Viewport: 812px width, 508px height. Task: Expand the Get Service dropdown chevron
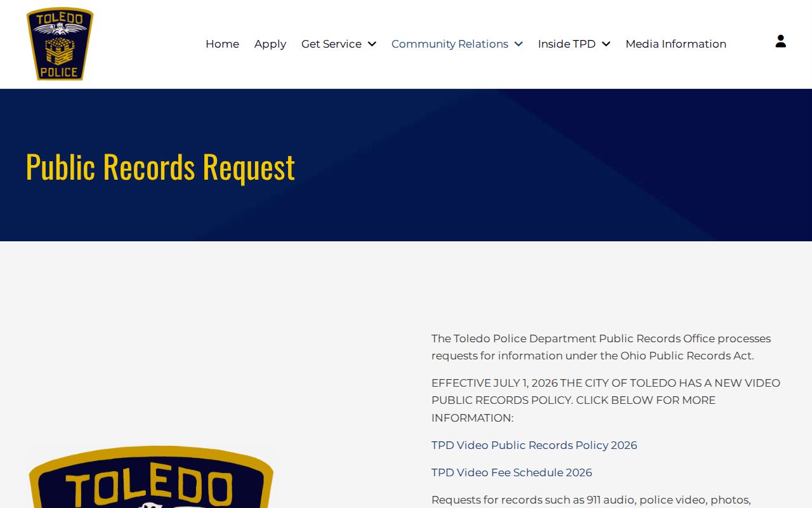[372, 44]
